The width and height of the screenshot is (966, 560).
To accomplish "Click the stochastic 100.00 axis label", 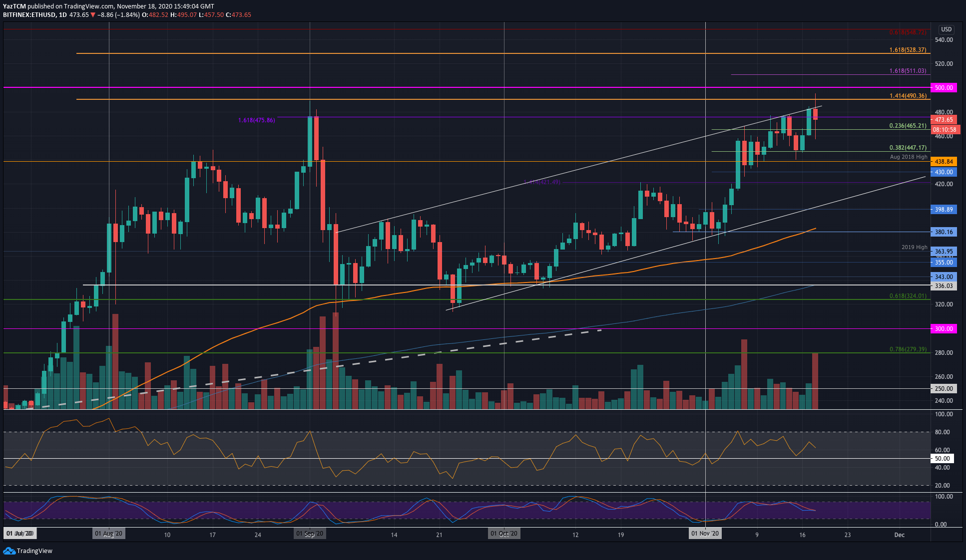I will (944, 497).
